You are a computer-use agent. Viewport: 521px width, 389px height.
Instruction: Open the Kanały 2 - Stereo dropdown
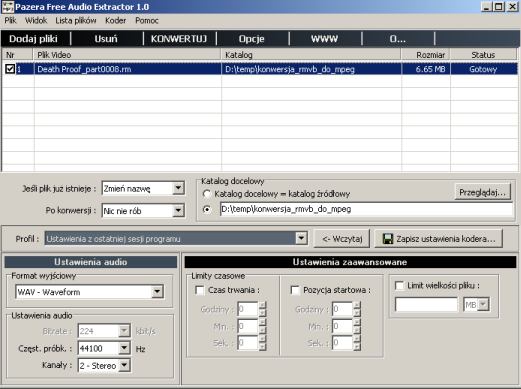coord(124,365)
